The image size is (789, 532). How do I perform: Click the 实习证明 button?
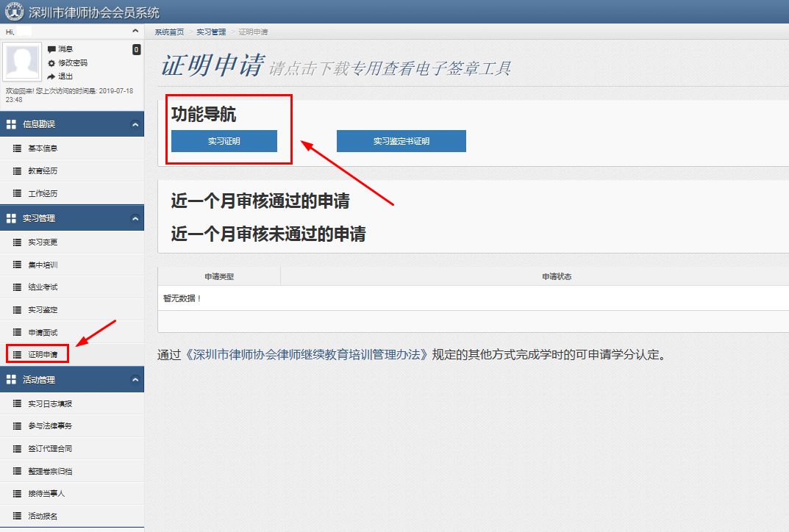225,140
